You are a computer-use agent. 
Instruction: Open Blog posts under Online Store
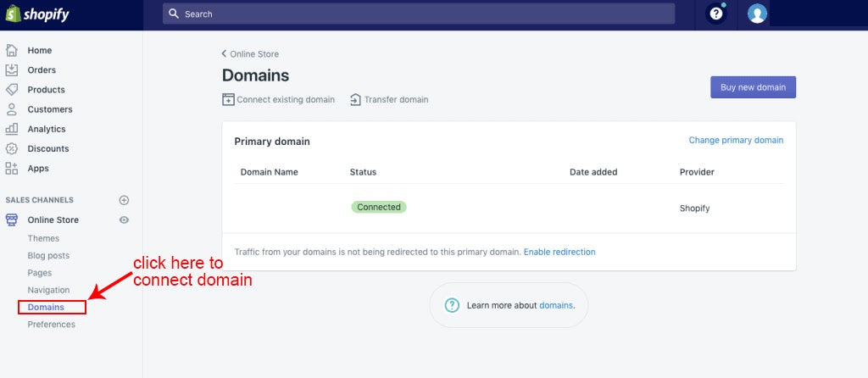click(x=48, y=256)
